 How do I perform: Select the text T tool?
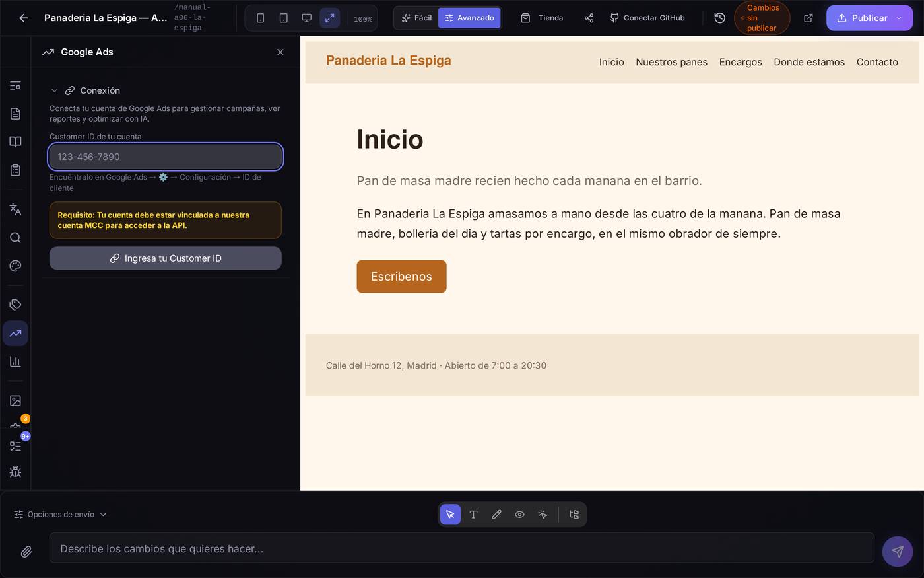[x=473, y=515]
